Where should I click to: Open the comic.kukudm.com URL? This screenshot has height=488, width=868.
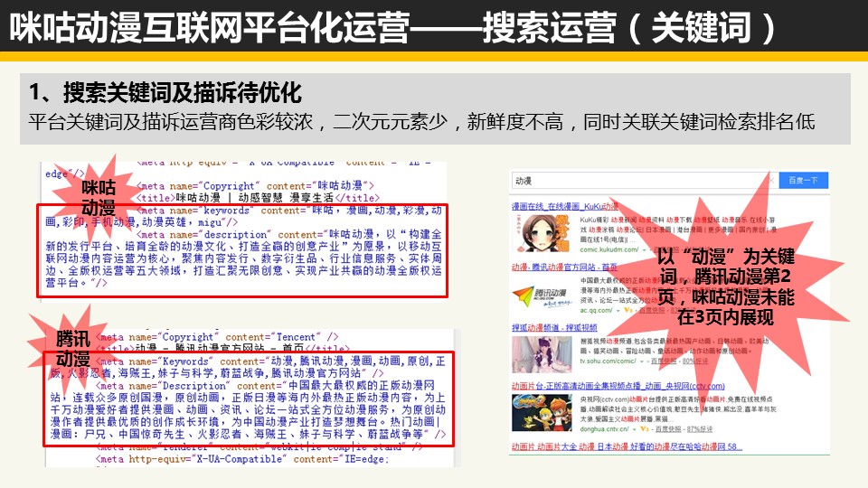coord(609,249)
